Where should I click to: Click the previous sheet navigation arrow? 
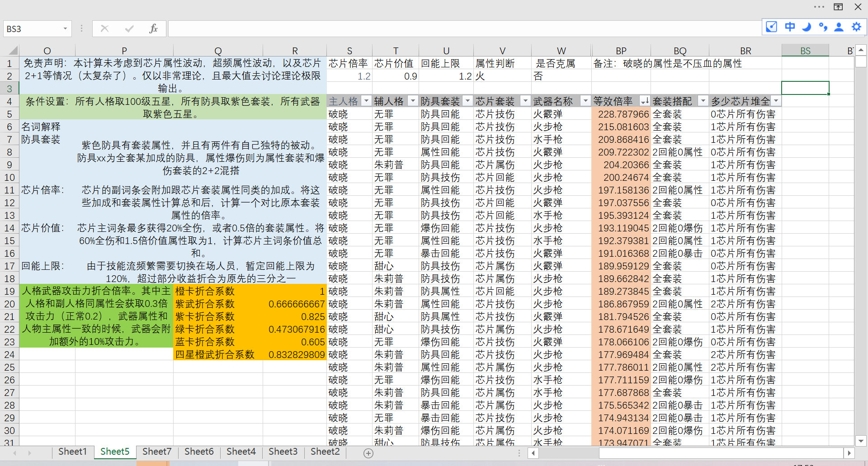point(15,452)
